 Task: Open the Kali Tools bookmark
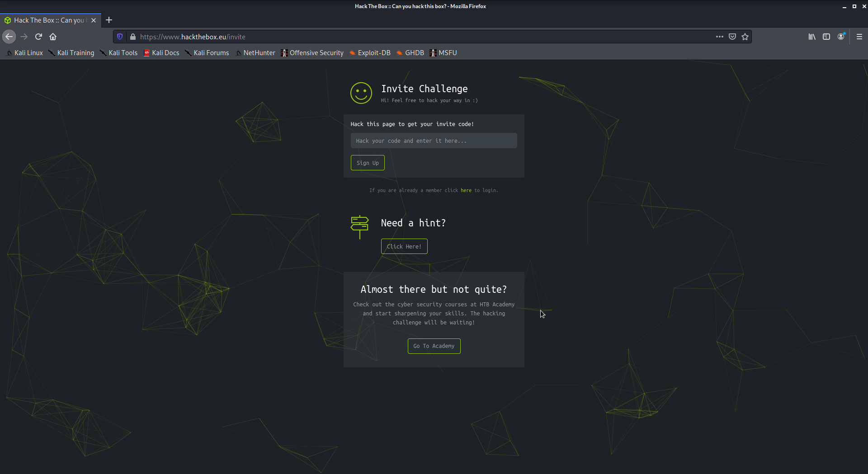coord(118,53)
